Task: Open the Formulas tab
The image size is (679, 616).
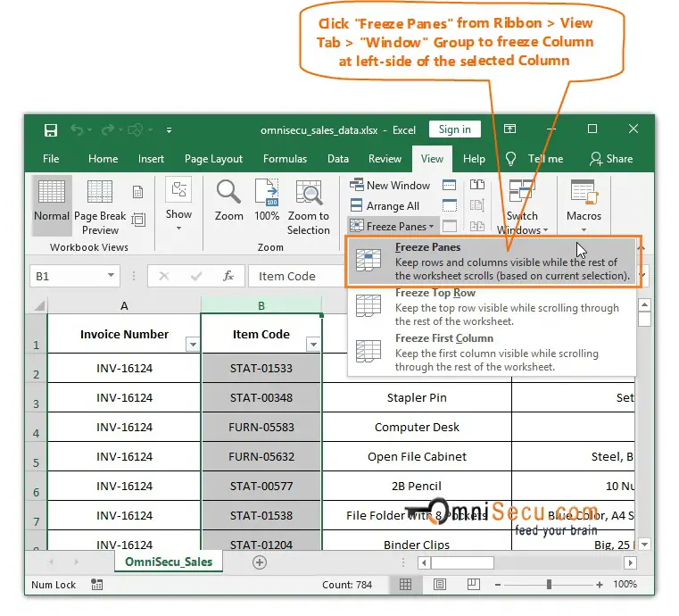Action: [x=285, y=159]
